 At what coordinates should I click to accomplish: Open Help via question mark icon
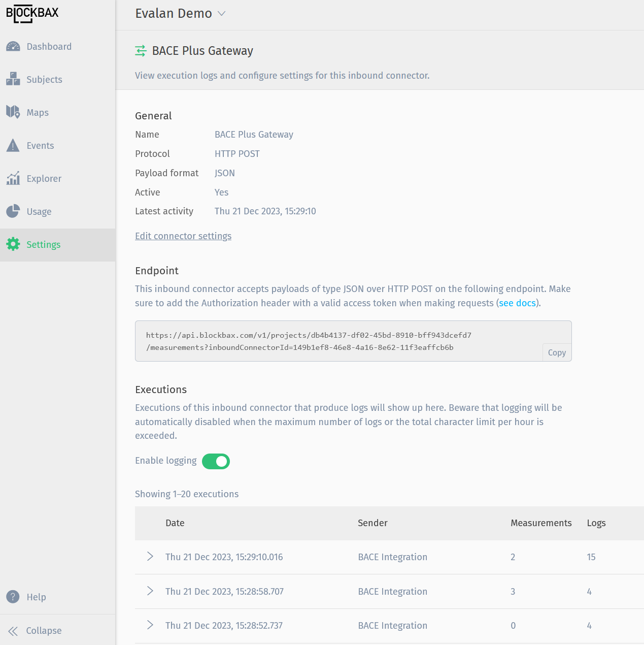[13, 597]
